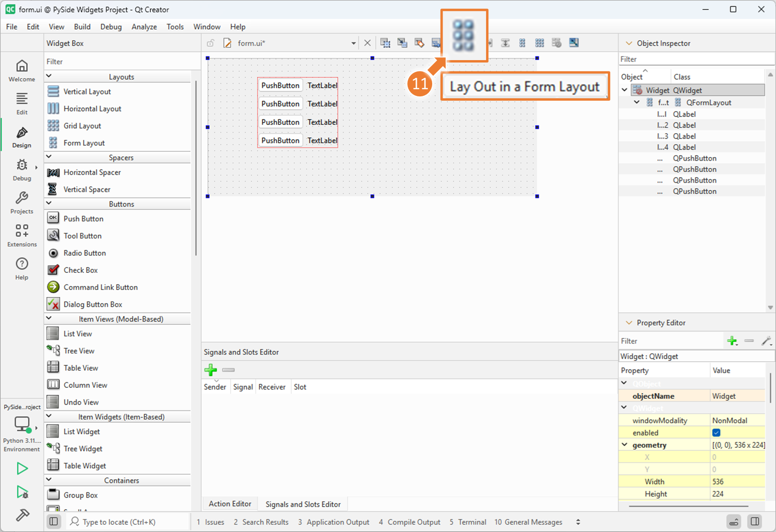Image resolution: width=776 pixels, height=532 pixels.
Task: Select Push Button widget in Widget Box
Action: coord(83,219)
